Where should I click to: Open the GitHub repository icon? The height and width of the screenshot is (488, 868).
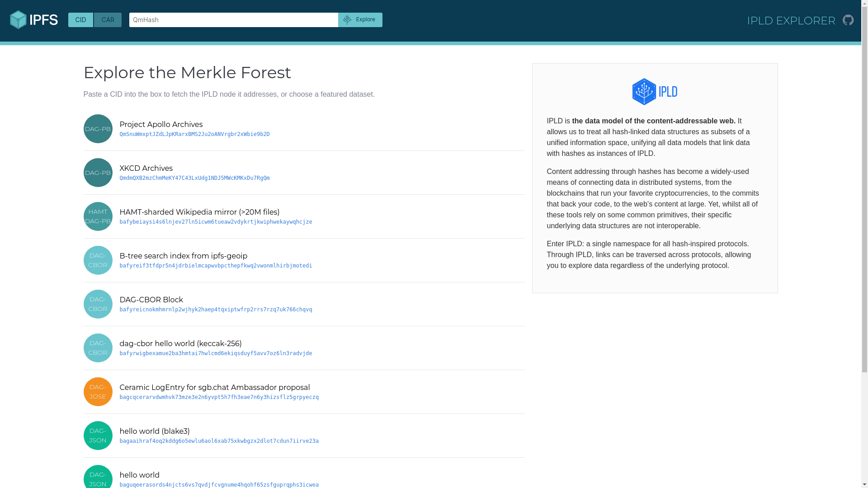tap(848, 20)
